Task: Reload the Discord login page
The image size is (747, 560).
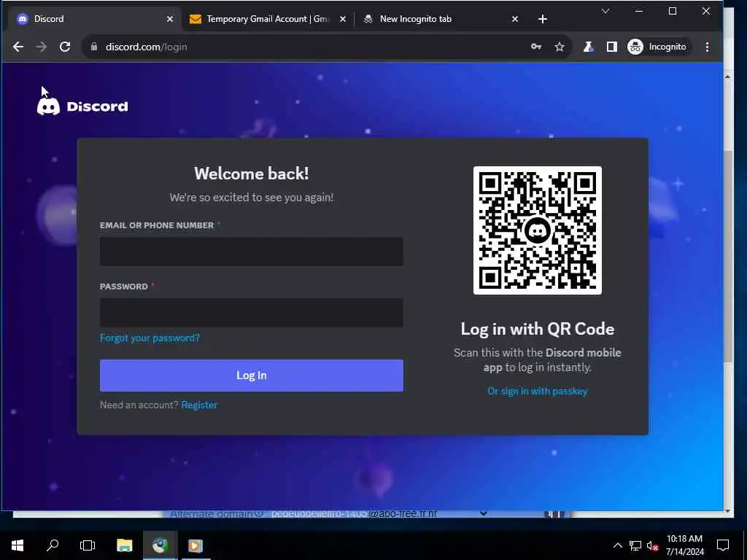Action: pos(65,47)
